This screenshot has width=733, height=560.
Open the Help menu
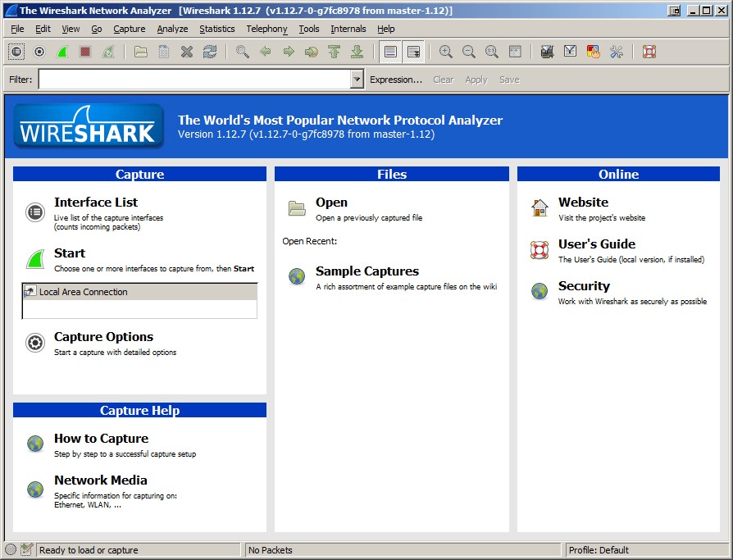point(385,29)
